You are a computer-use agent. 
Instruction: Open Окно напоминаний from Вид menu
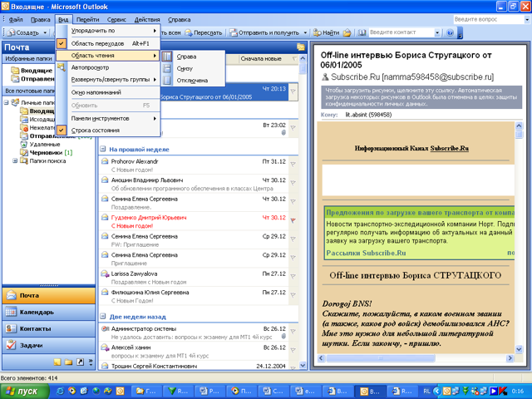click(108, 92)
